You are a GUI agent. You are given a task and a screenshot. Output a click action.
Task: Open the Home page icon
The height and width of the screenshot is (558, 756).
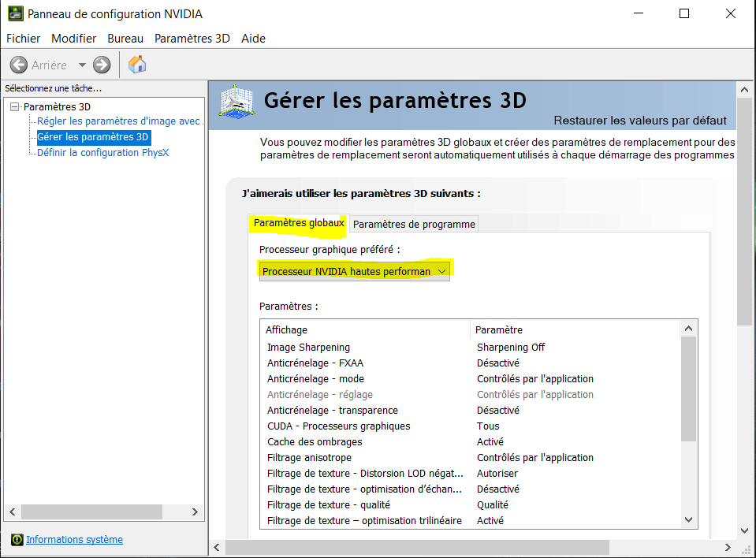coord(137,64)
